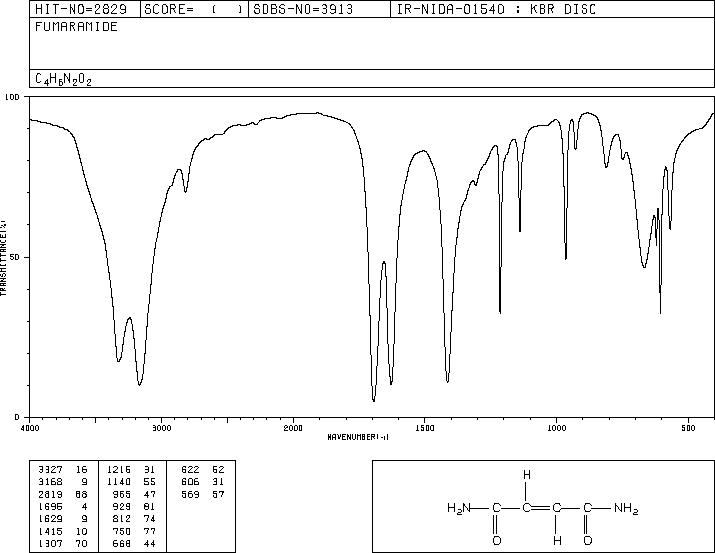Click the H2N group in the structure
715x553 pixels.
tap(459, 508)
